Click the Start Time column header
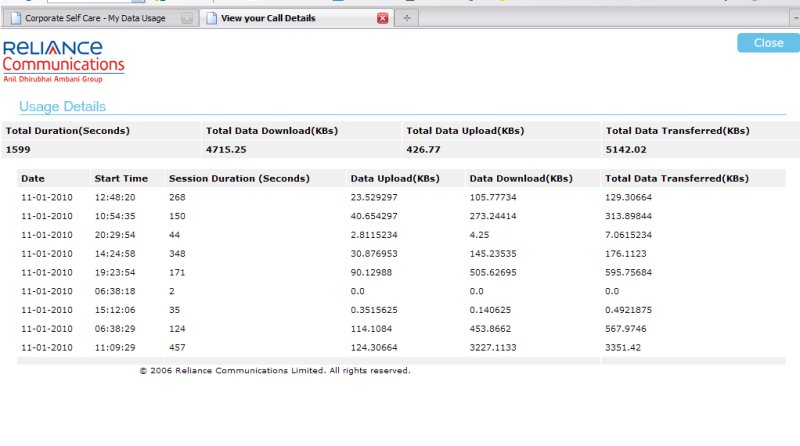The height and width of the screenshot is (446, 800). [121, 178]
